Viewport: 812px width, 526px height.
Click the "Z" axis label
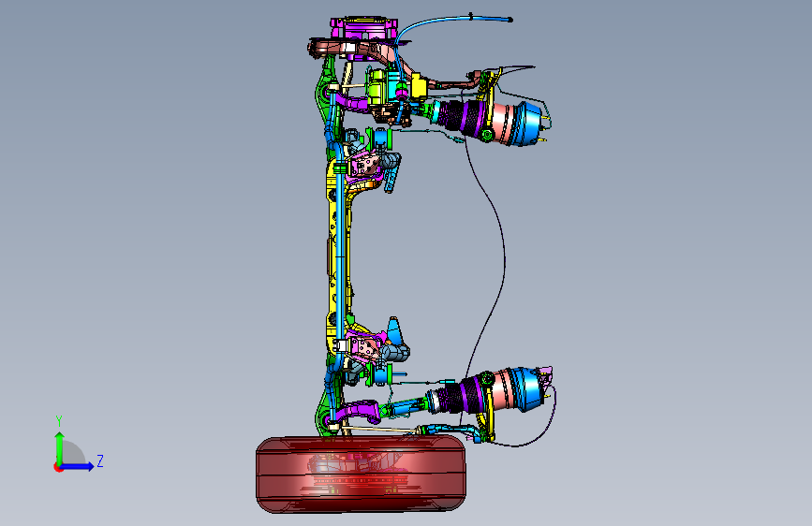100,461
